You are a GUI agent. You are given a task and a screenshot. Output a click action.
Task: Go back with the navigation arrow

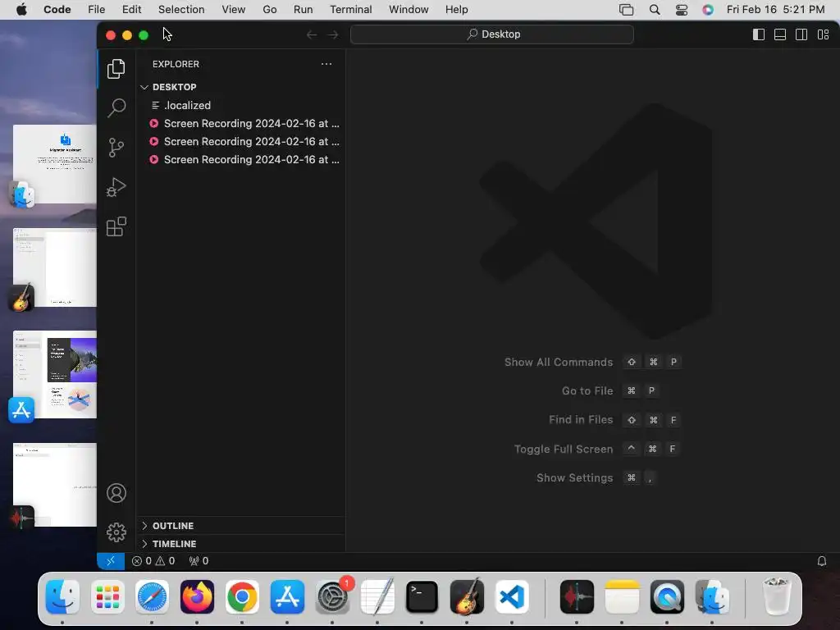(311, 34)
